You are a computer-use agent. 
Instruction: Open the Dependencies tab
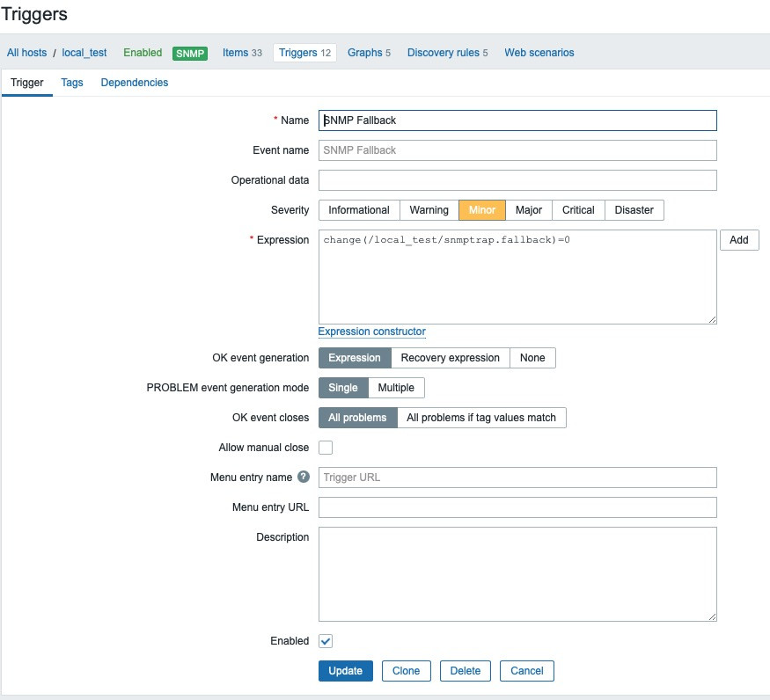point(135,83)
